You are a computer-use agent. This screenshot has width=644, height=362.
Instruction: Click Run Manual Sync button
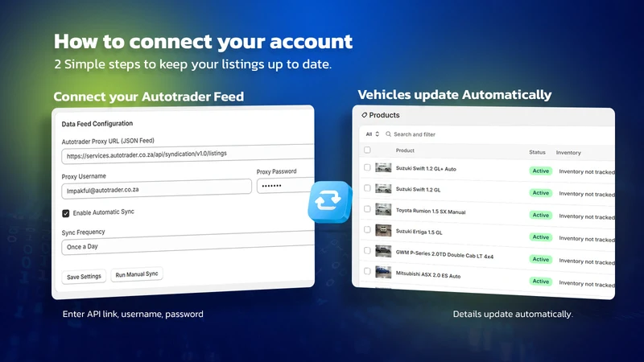pyautogui.click(x=137, y=274)
